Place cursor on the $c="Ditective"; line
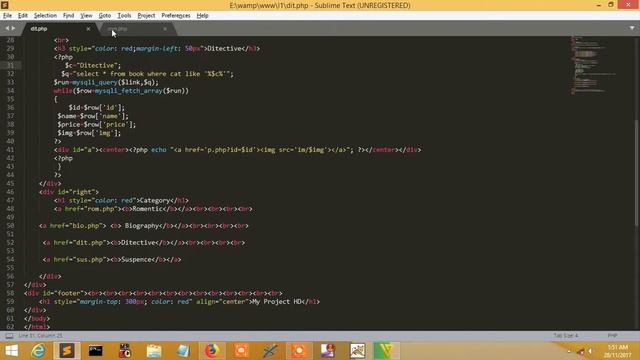Image resolution: width=640 pixels, height=360 pixels. [93, 65]
